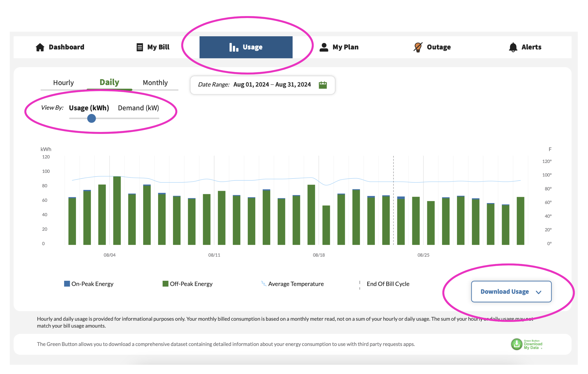This screenshot has height=374, width=588.
Task: Select Usage (kWh) view option
Action: click(89, 108)
